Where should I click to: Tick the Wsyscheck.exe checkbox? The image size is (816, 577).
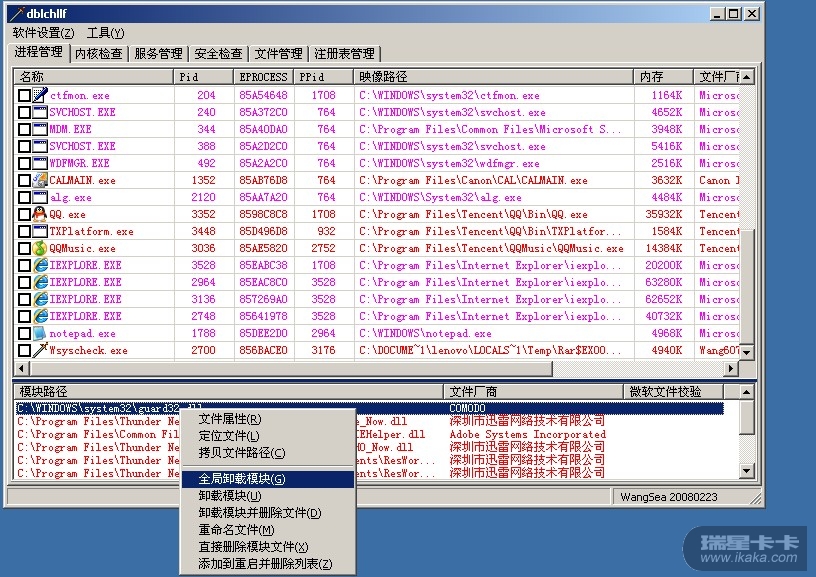[24, 351]
